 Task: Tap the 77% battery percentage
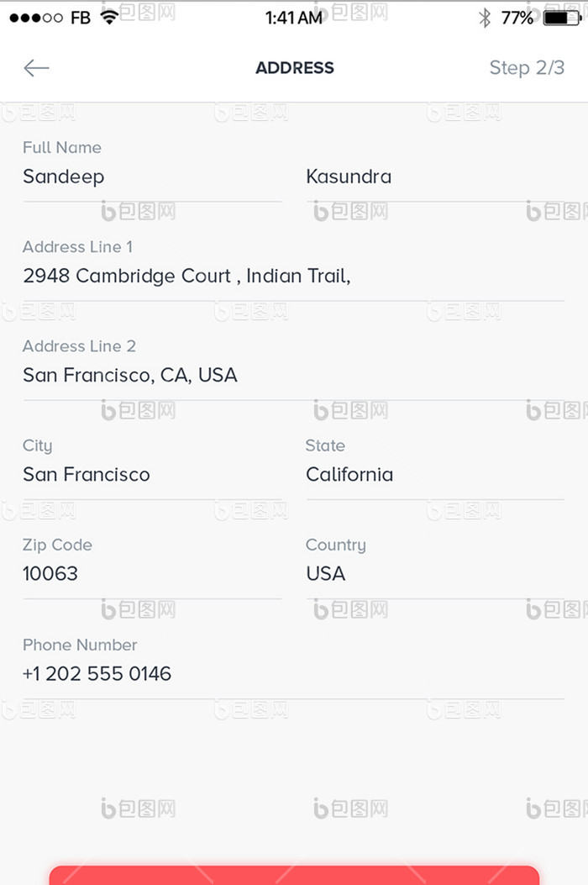[x=517, y=18]
